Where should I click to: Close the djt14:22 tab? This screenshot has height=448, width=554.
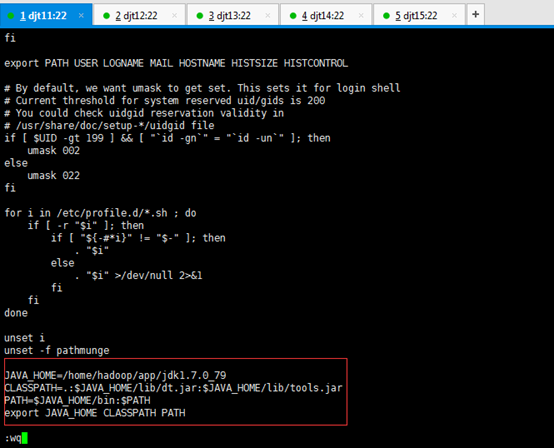pos(361,16)
